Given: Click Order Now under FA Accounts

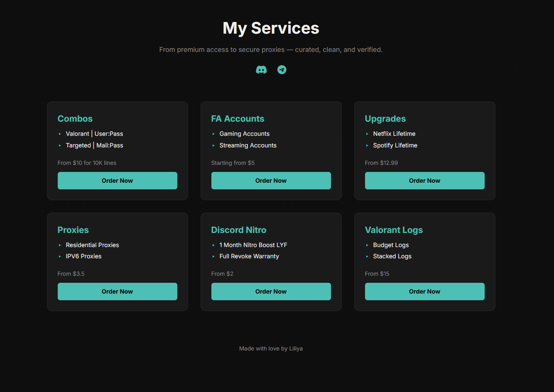Looking at the screenshot, I should click(271, 181).
